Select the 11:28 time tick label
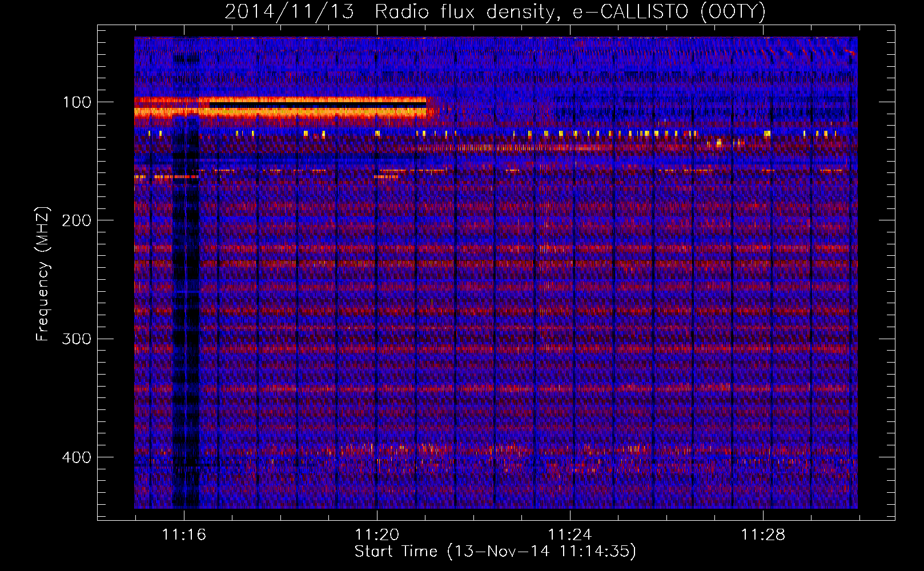 [x=763, y=535]
